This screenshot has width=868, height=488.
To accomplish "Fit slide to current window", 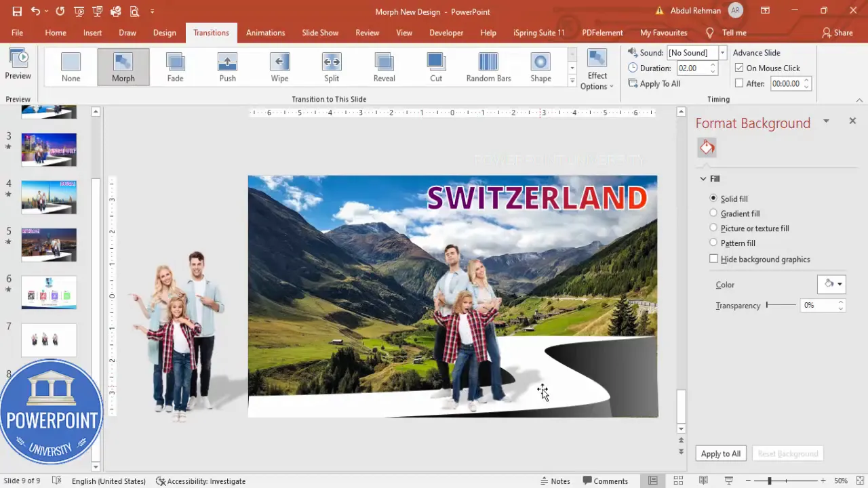I will pos(859,481).
